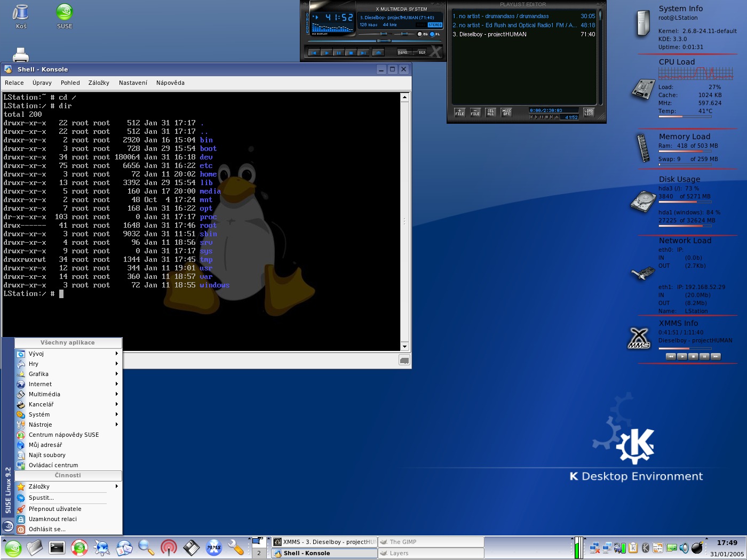This screenshot has width=747, height=560.
Task: Open SUSE help center lifebuoy panel icon
Action: coord(80,548)
